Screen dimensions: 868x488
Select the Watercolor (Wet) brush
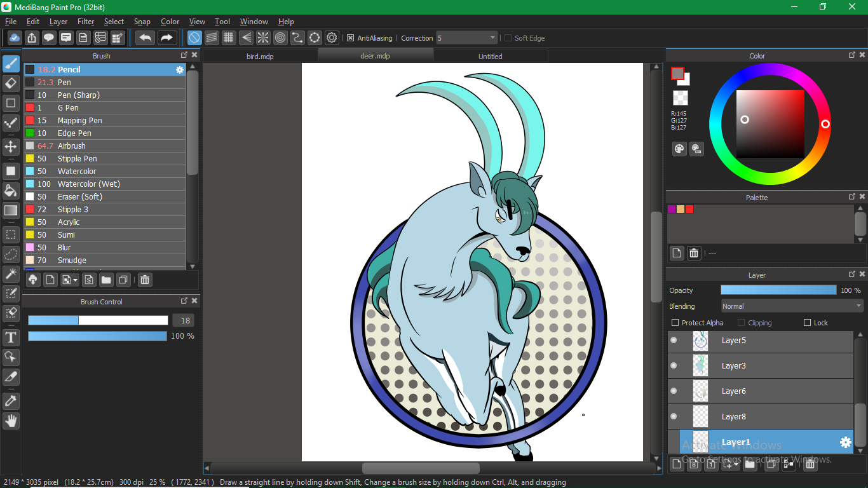click(88, 184)
